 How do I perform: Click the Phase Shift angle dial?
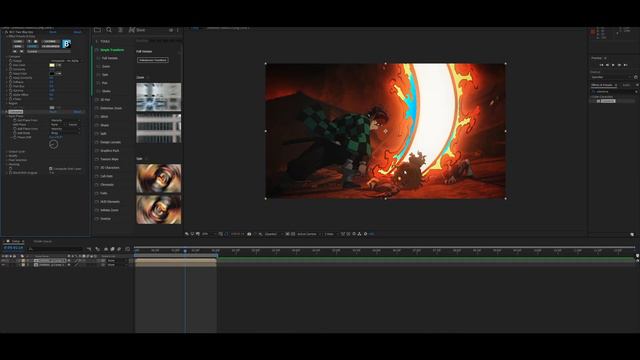coord(53,144)
